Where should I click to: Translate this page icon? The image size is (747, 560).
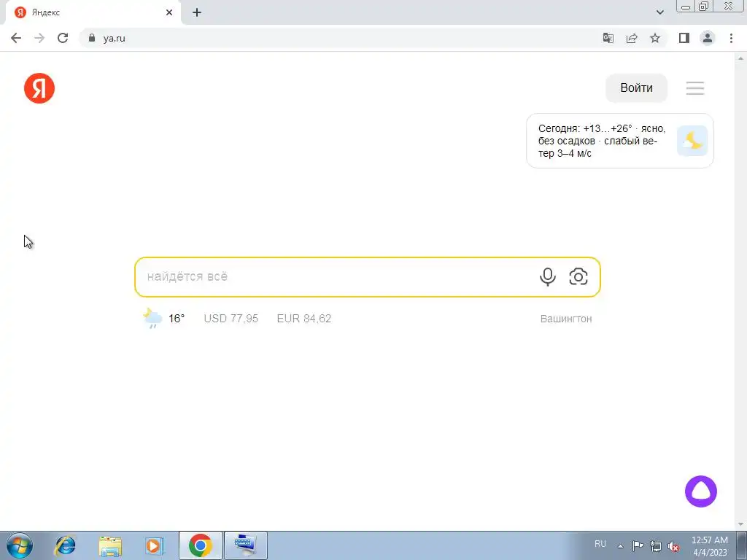(608, 38)
